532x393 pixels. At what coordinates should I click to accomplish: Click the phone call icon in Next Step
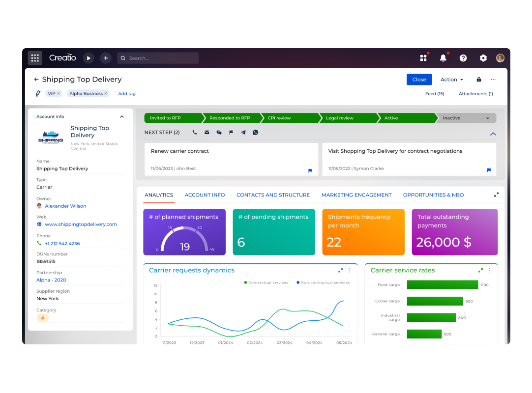click(195, 133)
